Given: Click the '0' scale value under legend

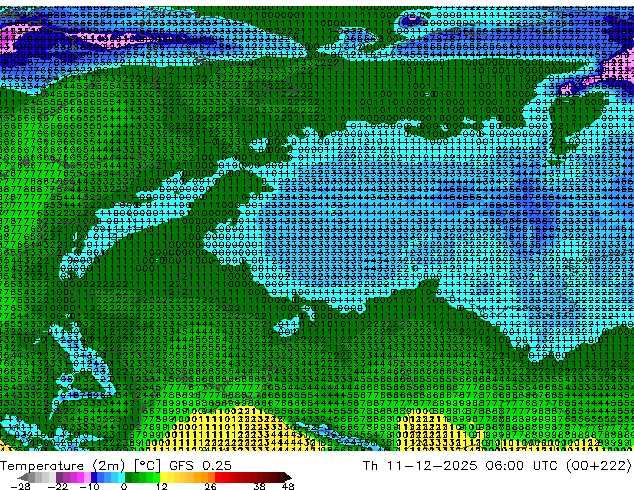Looking at the screenshot, I should (124, 486).
